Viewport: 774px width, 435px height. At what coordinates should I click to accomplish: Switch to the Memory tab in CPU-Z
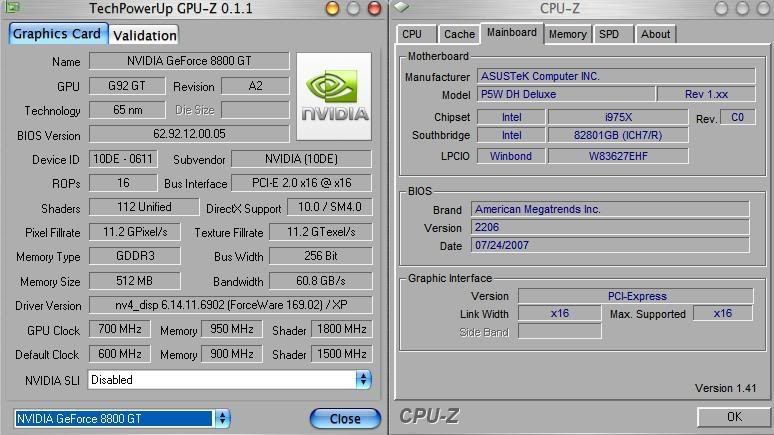coord(568,34)
